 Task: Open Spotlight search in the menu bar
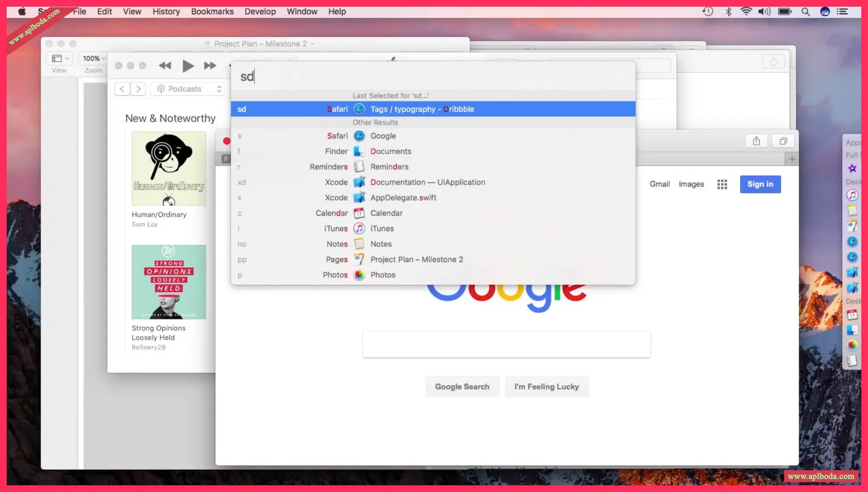pos(805,12)
